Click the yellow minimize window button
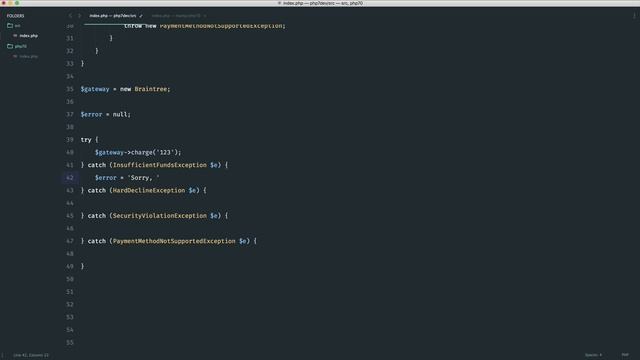 tap(10, 3)
